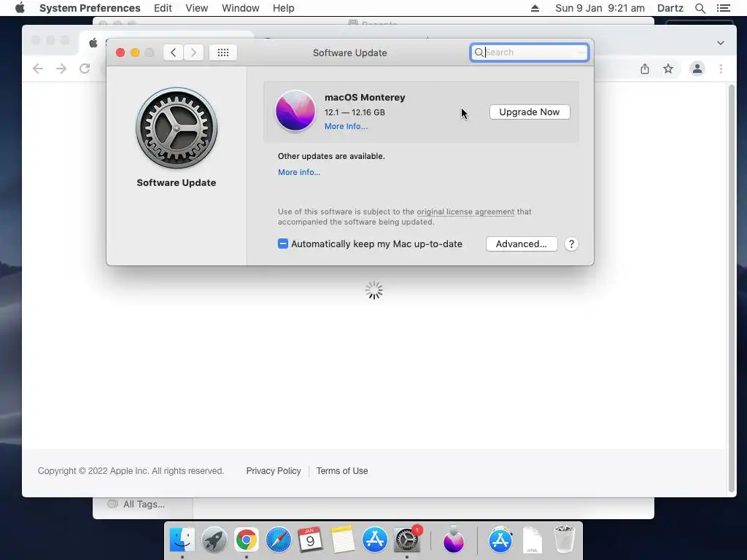Open More Info link under macOS Monterey
The height and width of the screenshot is (560, 747).
(346, 126)
